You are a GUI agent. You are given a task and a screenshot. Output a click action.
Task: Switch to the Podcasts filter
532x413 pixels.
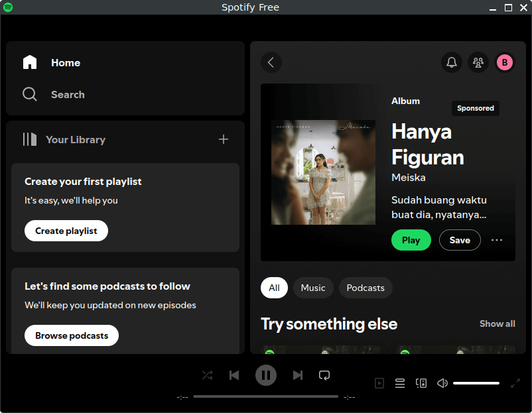tap(366, 288)
